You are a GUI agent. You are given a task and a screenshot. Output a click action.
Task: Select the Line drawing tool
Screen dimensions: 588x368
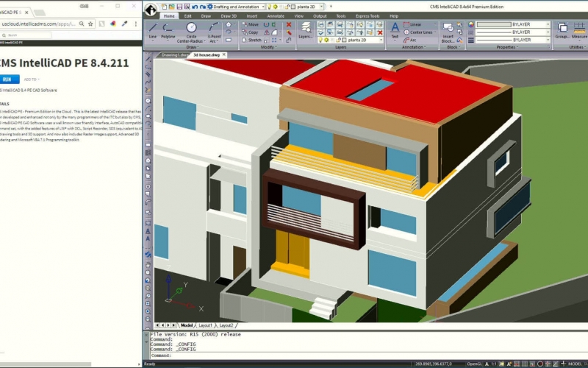153,30
